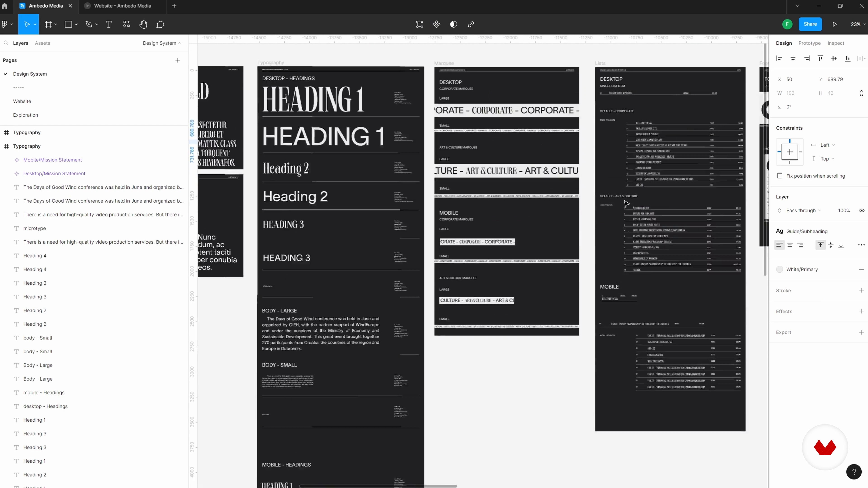The height and width of the screenshot is (488, 868).
Task: Select the Frame tool
Action: coord(49,24)
